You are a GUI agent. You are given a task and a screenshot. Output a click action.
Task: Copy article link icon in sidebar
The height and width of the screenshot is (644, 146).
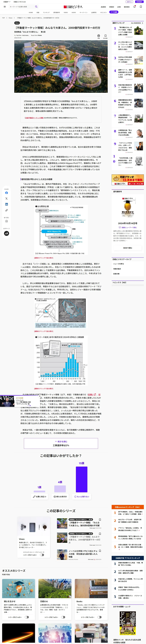(x=7, y=210)
